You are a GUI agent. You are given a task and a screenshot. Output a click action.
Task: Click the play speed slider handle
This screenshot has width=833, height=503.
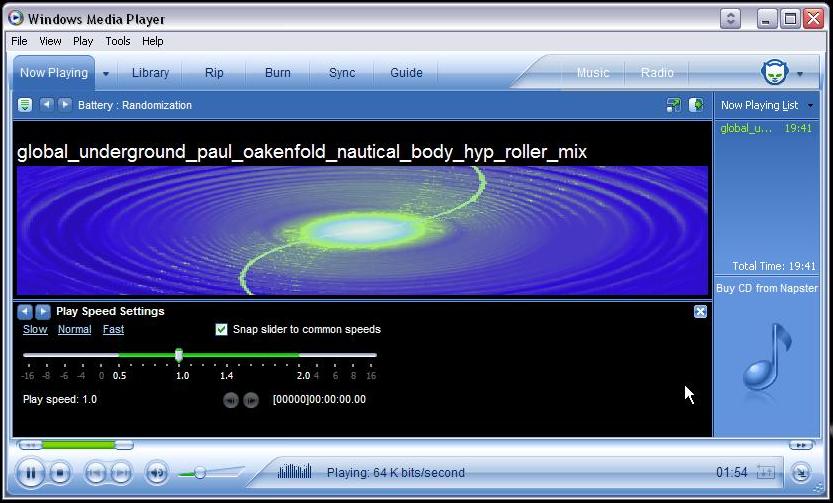pos(179,355)
